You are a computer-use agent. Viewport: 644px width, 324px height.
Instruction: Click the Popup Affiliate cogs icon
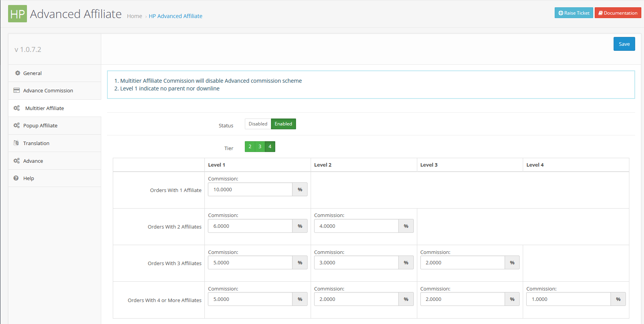pyautogui.click(x=17, y=125)
